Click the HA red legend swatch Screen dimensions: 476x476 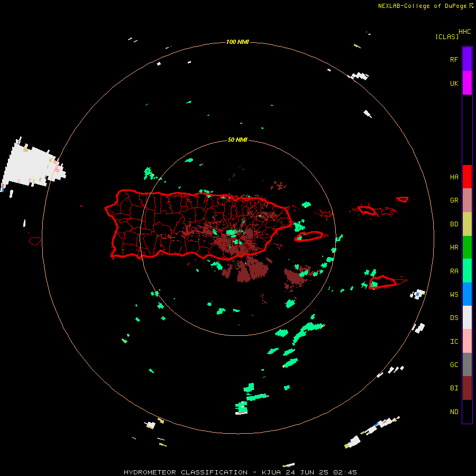coord(467,177)
